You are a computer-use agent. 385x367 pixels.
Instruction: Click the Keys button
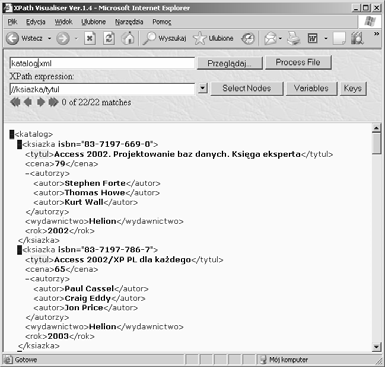click(x=353, y=89)
